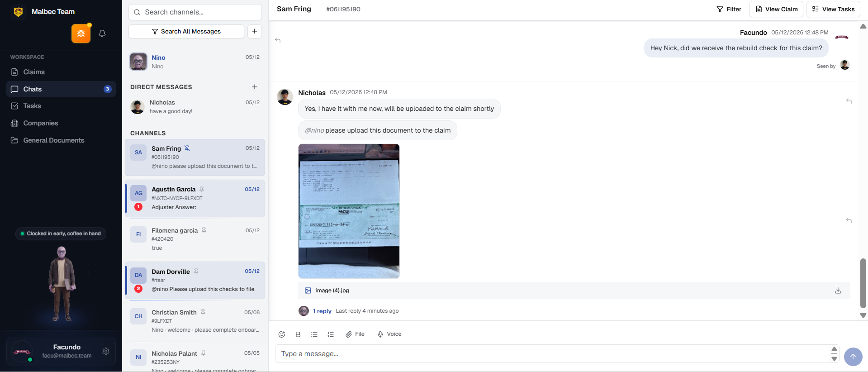Click the chat scrollbar up arrow

tap(863, 26)
